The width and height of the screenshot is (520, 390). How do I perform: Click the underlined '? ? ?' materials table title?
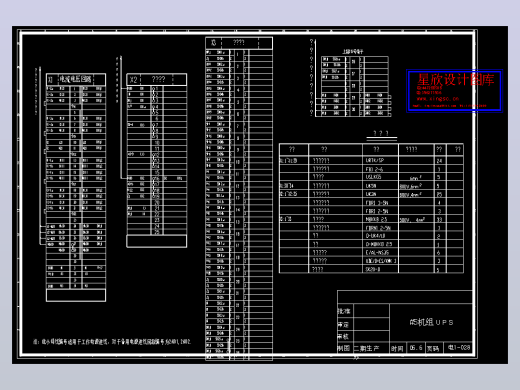point(381,133)
